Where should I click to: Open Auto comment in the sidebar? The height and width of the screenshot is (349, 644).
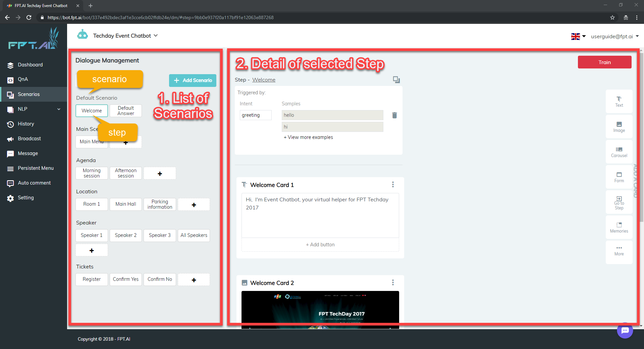pyautogui.click(x=34, y=183)
